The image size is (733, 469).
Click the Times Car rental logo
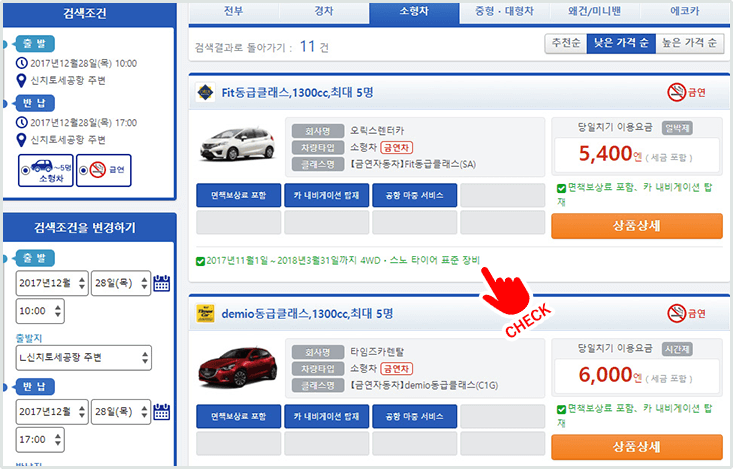click(x=206, y=314)
